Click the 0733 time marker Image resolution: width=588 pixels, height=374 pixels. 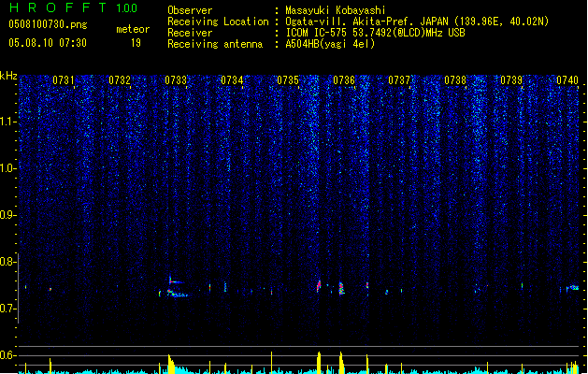click(176, 80)
